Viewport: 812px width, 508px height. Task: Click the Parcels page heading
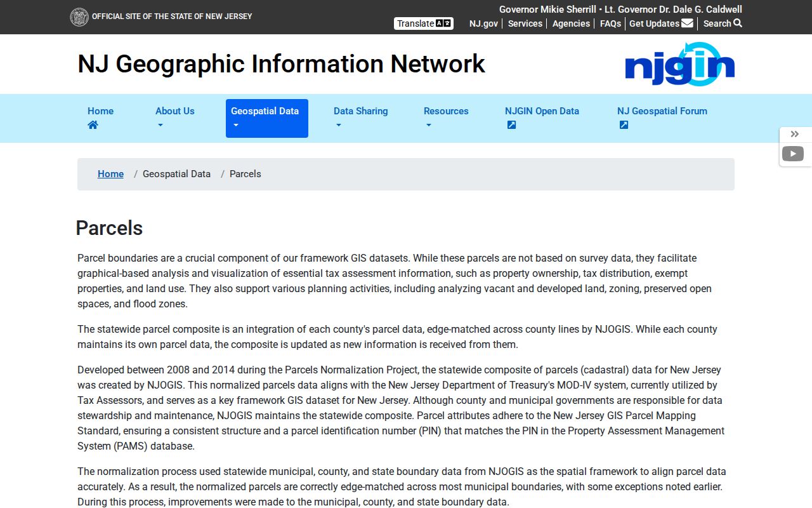coord(109,228)
